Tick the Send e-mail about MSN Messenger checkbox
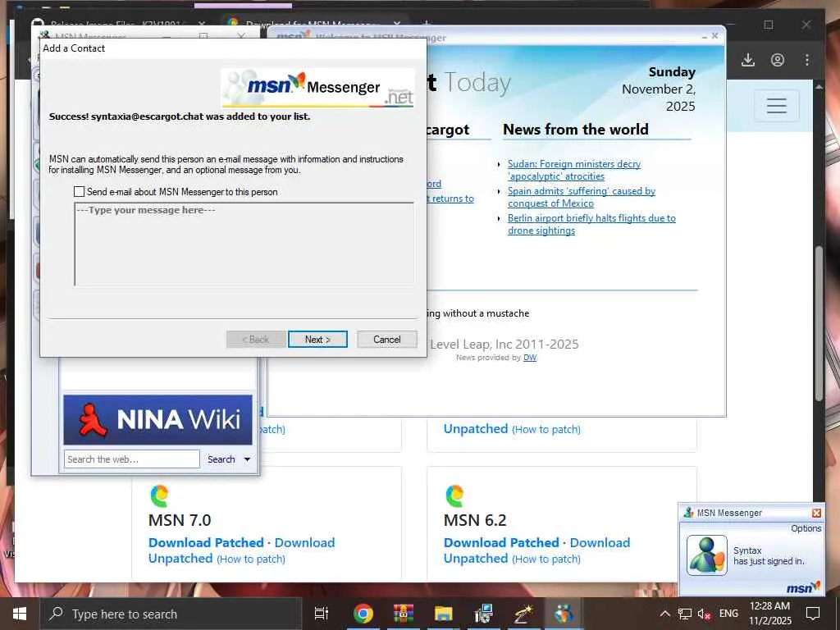 [x=80, y=192]
